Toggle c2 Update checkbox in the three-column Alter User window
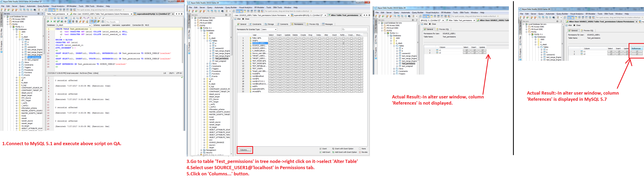 tap(483, 53)
